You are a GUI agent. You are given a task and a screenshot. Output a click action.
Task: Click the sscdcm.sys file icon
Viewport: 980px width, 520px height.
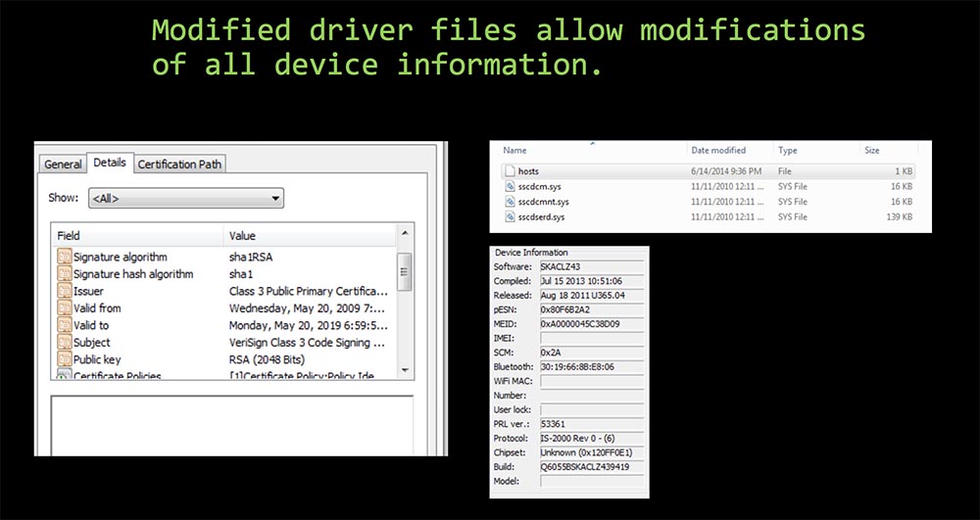pos(510,186)
